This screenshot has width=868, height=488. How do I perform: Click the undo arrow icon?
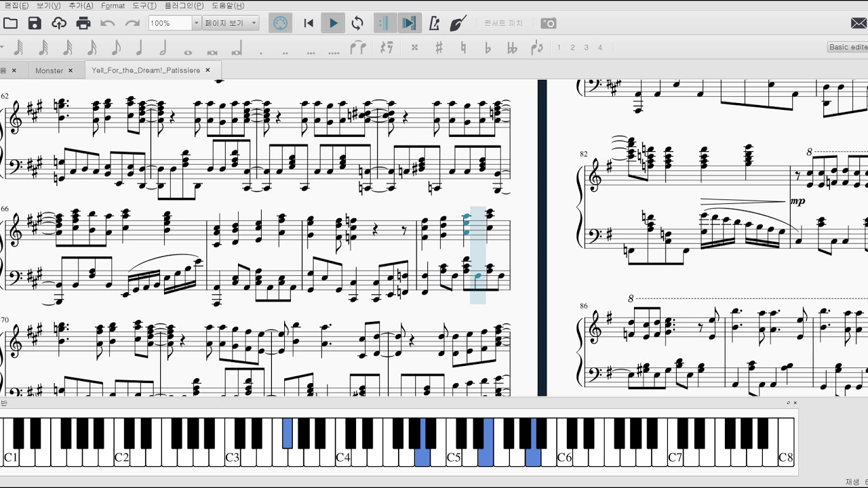[x=108, y=23]
